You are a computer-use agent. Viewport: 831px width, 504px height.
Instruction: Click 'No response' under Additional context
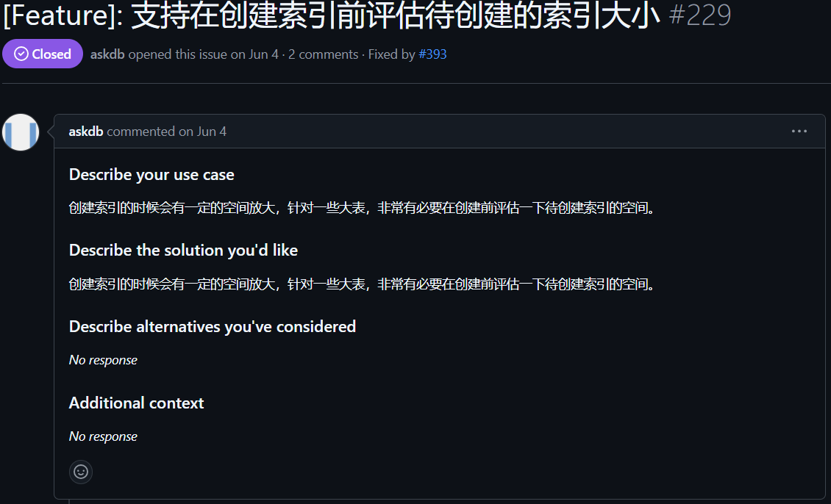click(104, 436)
